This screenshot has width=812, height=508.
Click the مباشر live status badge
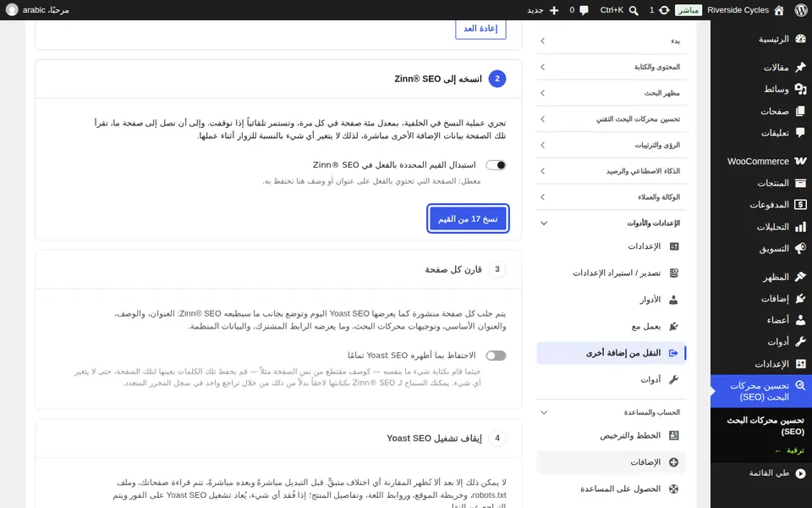pyautogui.click(x=689, y=10)
